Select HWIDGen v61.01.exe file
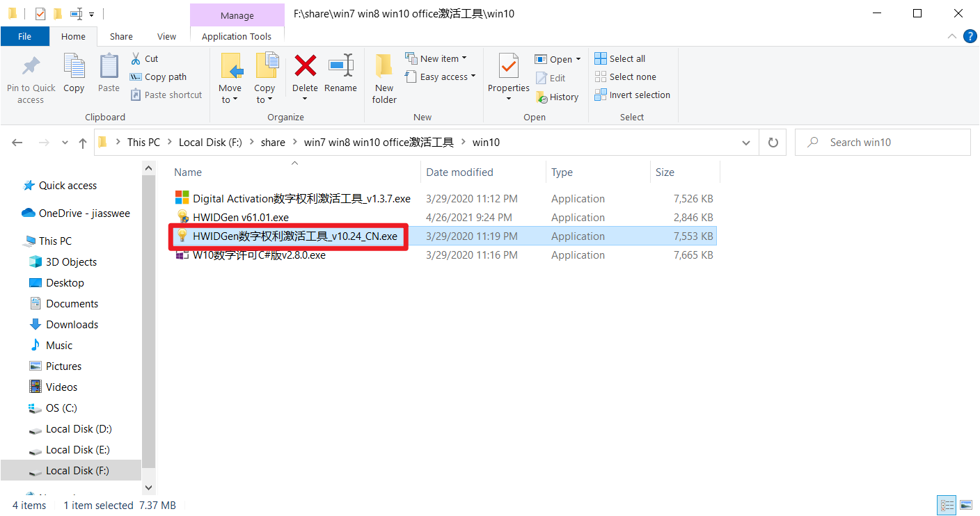Screen dimensions: 980x516 pos(240,218)
